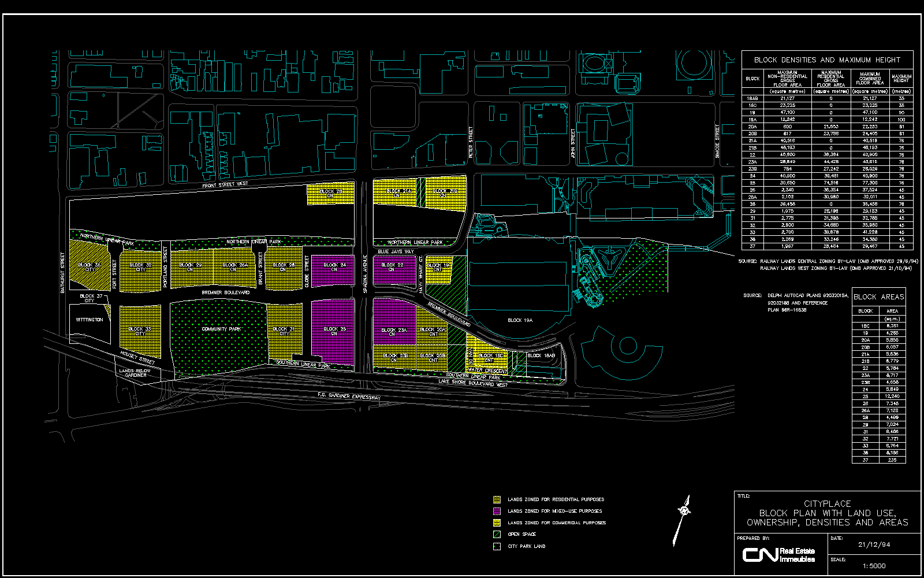Click the commercial yellow legend swatch

coord(497,523)
